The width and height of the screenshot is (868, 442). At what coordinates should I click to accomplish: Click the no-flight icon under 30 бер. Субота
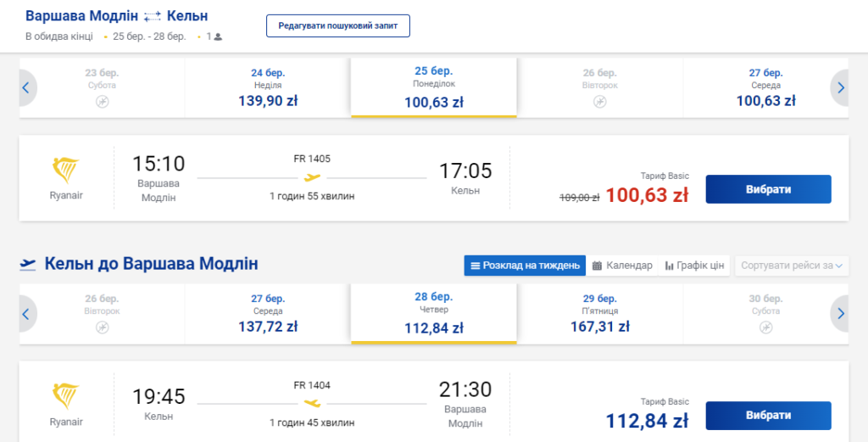click(766, 328)
